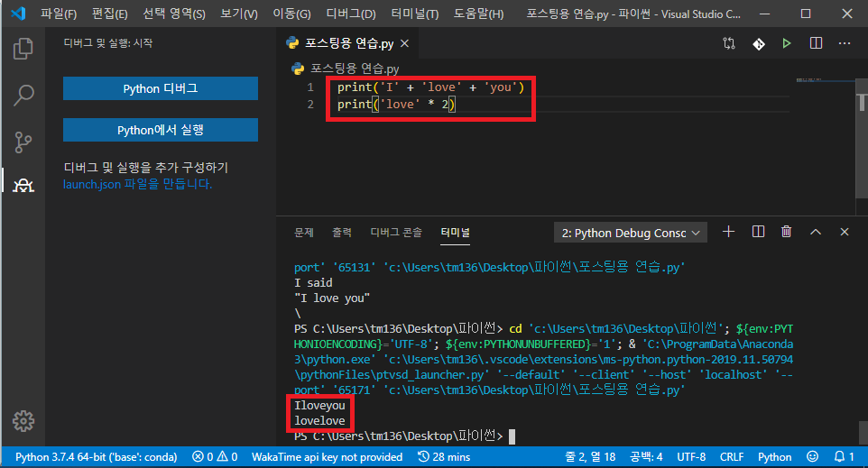868x468 pixels.
Task: Click the diamond git icon in editor toolbar
Action: (759, 43)
